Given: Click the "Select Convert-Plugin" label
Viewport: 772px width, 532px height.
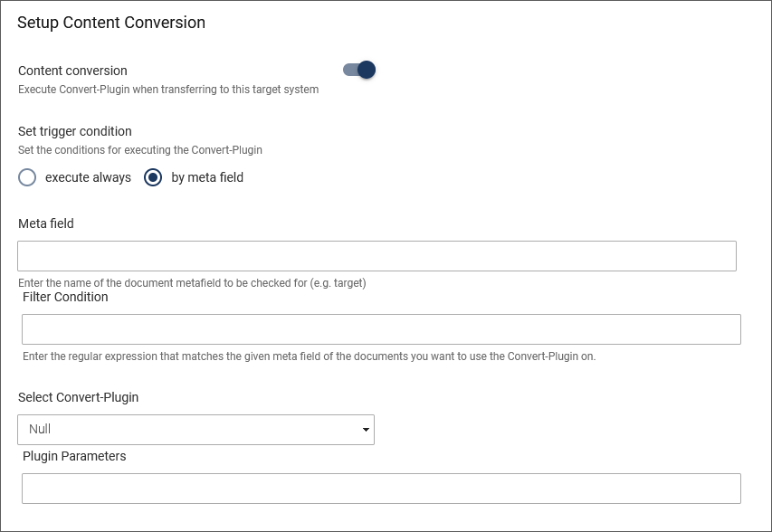Looking at the screenshot, I should click(78, 397).
